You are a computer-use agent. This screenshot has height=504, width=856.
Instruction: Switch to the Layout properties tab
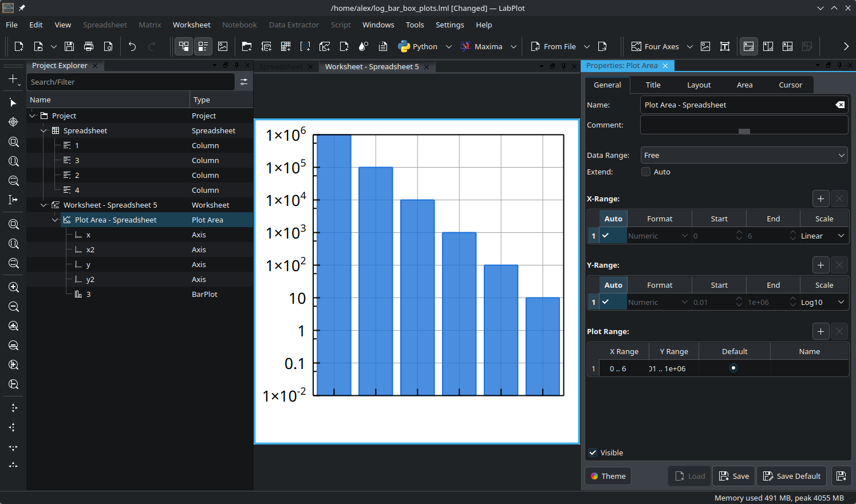(699, 85)
